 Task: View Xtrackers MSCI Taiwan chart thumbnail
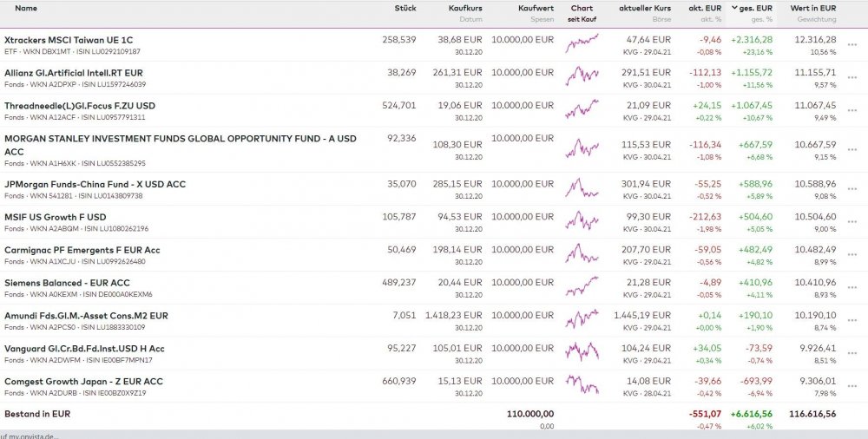tap(582, 45)
